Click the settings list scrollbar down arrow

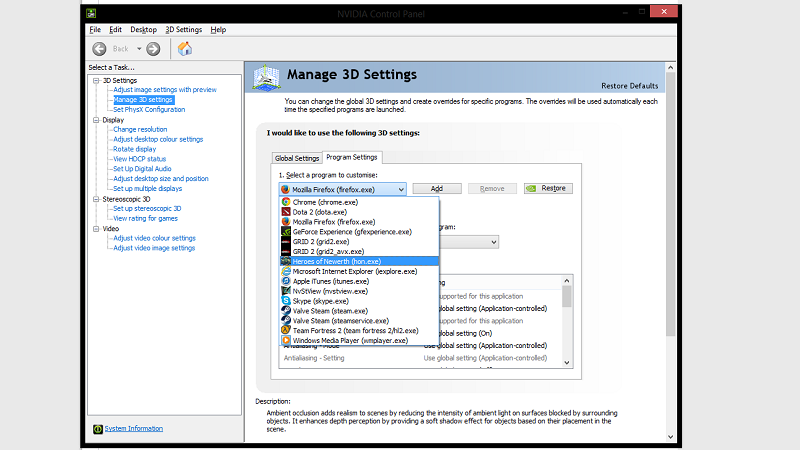coord(567,363)
